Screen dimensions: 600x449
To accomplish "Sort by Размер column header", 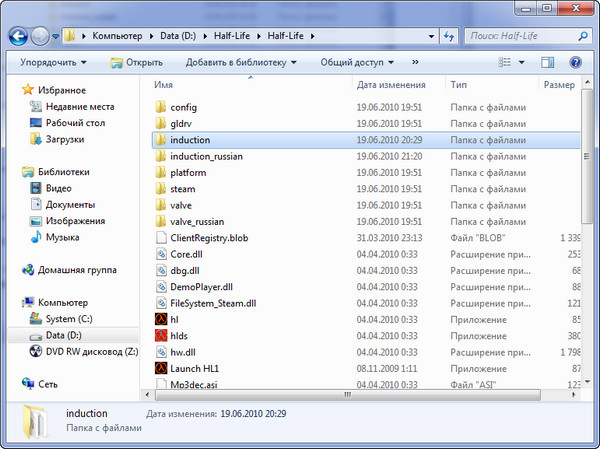I will [559, 85].
